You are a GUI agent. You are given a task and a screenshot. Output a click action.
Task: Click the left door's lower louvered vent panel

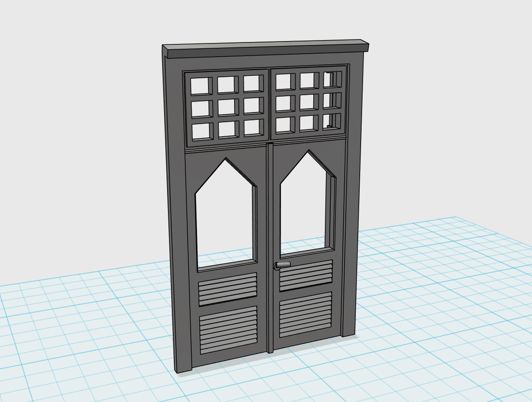coord(228,331)
